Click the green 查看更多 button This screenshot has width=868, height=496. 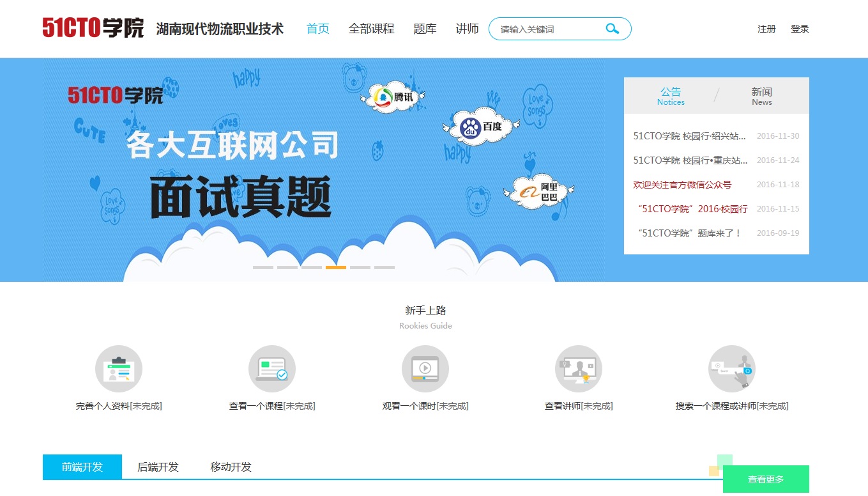pos(766,479)
